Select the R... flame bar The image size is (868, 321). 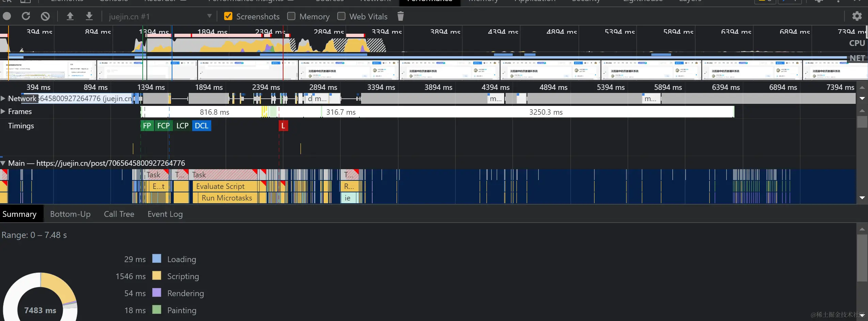pyautogui.click(x=350, y=187)
